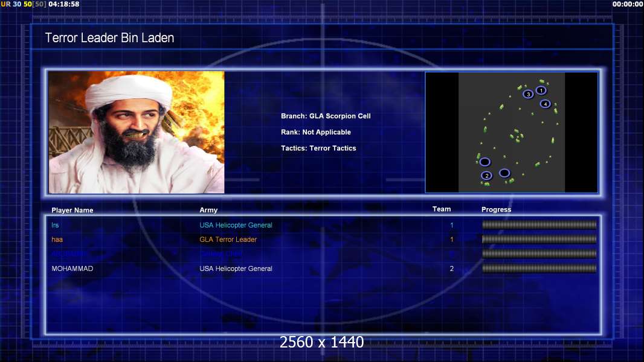Click lrs's 'USA Helicopter General' army

[236, 225]
